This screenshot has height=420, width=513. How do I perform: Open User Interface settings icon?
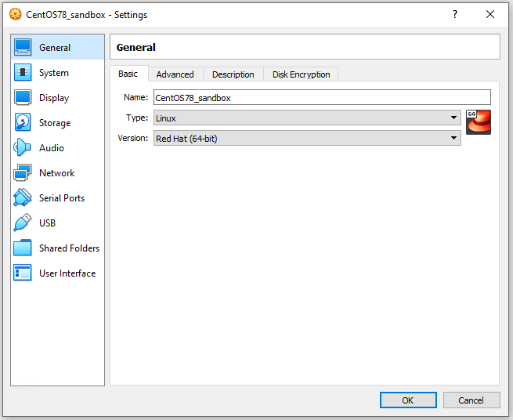(x=23, y=273)
